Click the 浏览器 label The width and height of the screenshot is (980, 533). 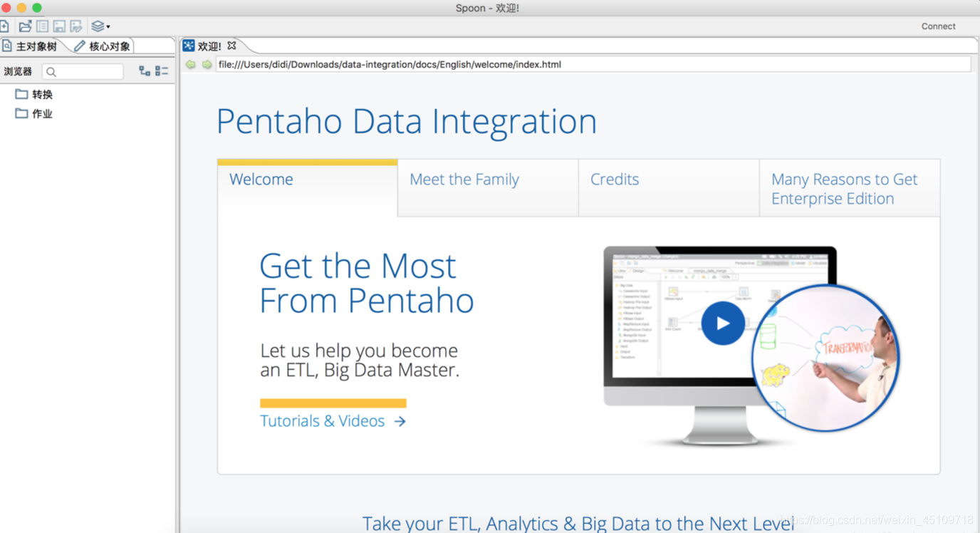click(18, 71)
